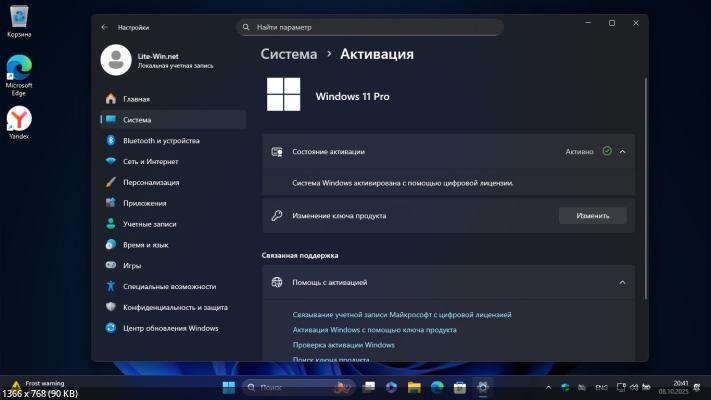
Task: Select Персонализация in the sidebar
Action: click(x=151, y=182)
